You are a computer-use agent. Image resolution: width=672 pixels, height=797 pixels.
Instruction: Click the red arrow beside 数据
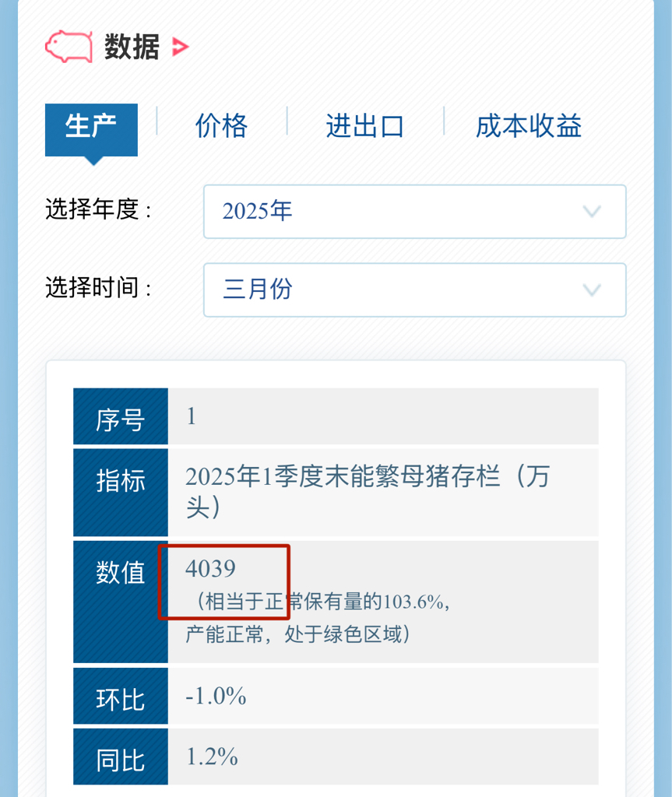point(181,47)
